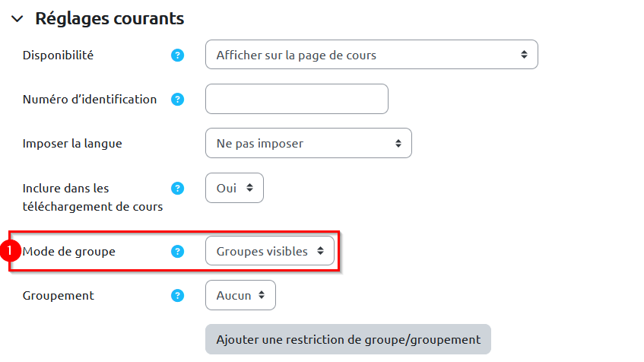644x362 pixels.
Task: Click the Groupement label text
Action: pyautogui.click(x=59, y=295)
